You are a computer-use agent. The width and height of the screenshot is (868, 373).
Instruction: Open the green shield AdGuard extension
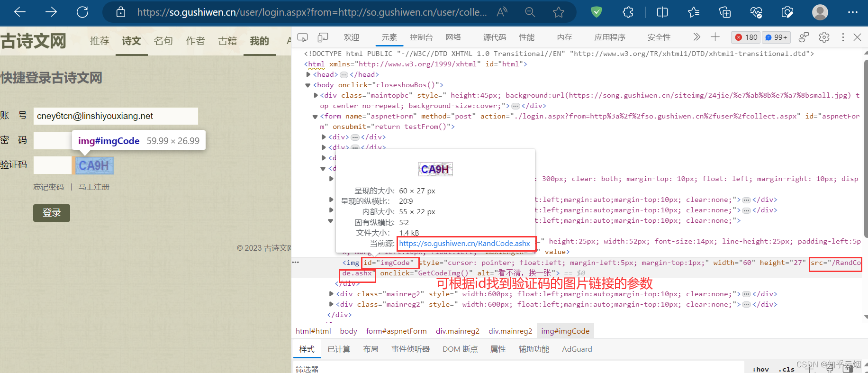tap(597, 12)
